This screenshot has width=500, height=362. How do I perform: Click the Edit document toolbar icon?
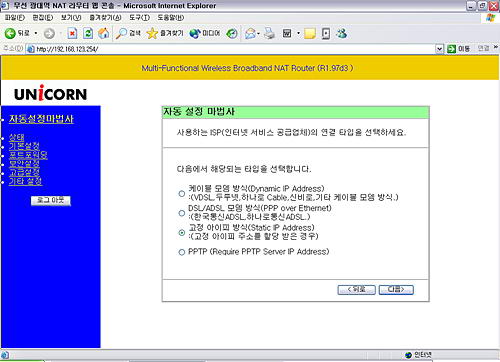287,33
